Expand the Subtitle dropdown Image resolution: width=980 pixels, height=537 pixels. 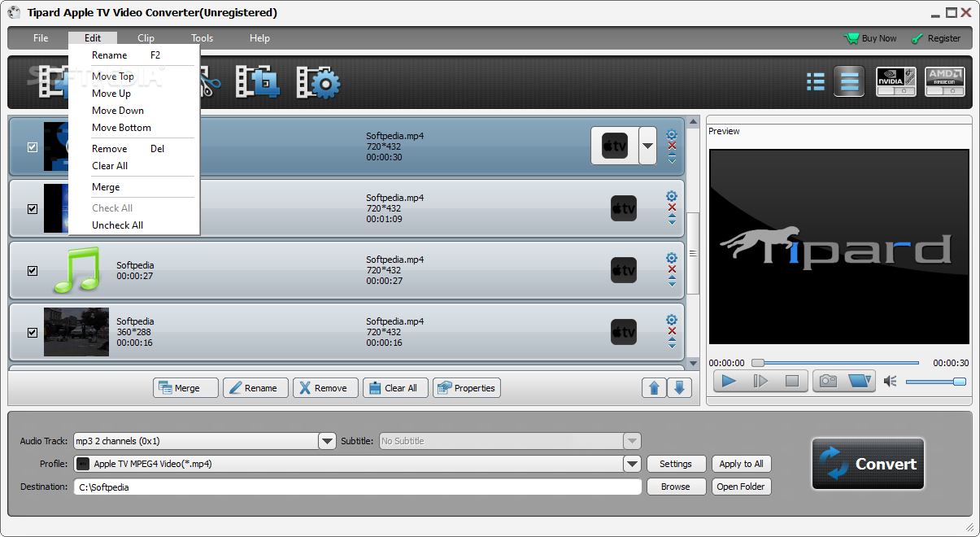[632, 441]
